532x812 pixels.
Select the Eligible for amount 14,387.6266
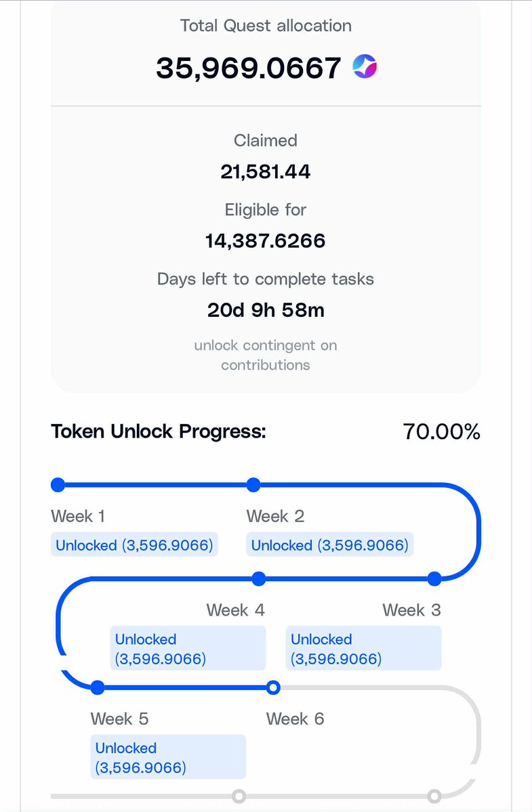[x=266, y=240]
